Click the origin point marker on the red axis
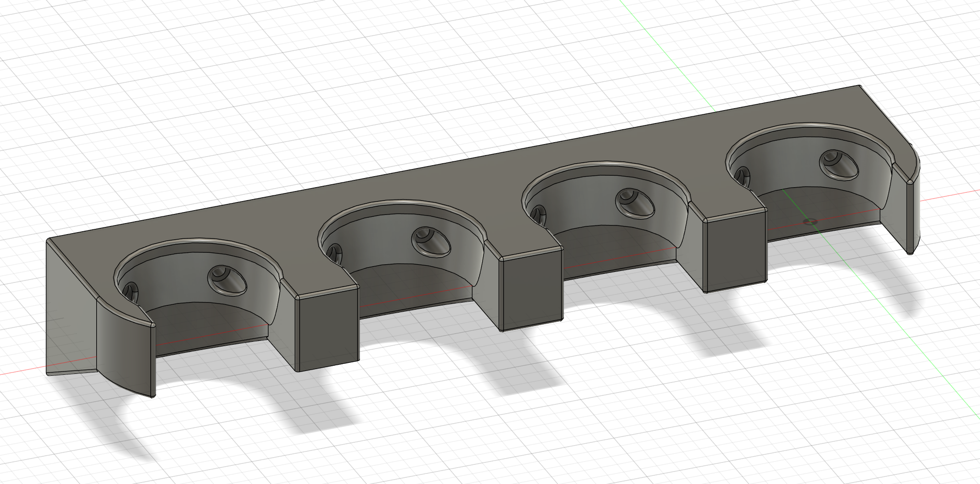The height and width of the screenshot is (484, 980). pos(811,222)
